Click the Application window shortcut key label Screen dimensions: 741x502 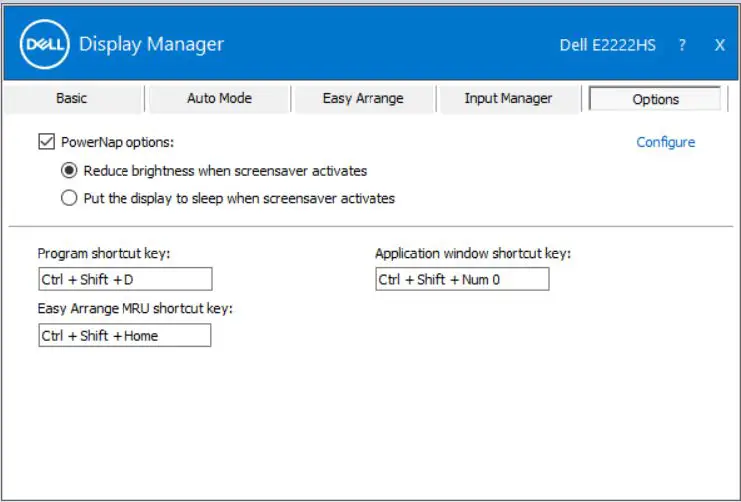[472, 254]
